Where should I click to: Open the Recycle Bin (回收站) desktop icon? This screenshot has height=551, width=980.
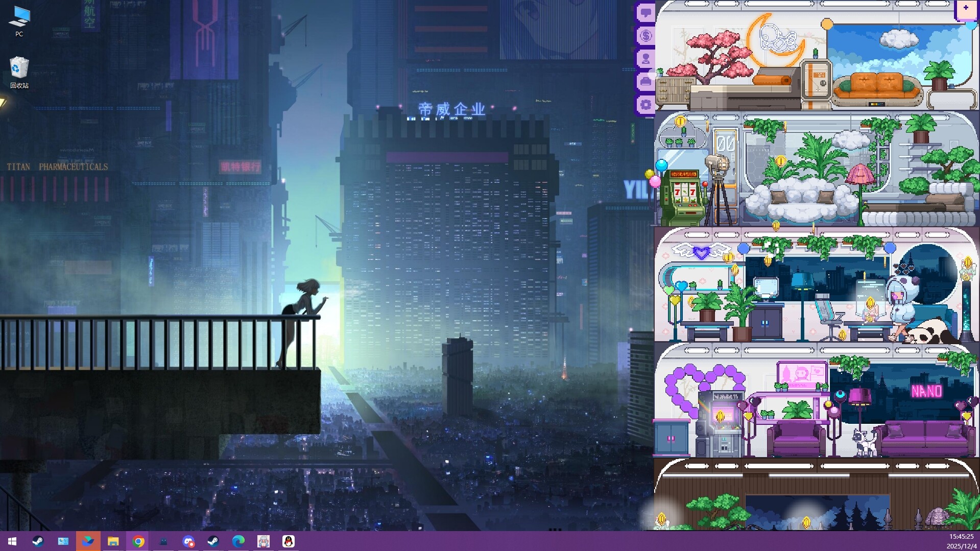(x=19, y=72)
